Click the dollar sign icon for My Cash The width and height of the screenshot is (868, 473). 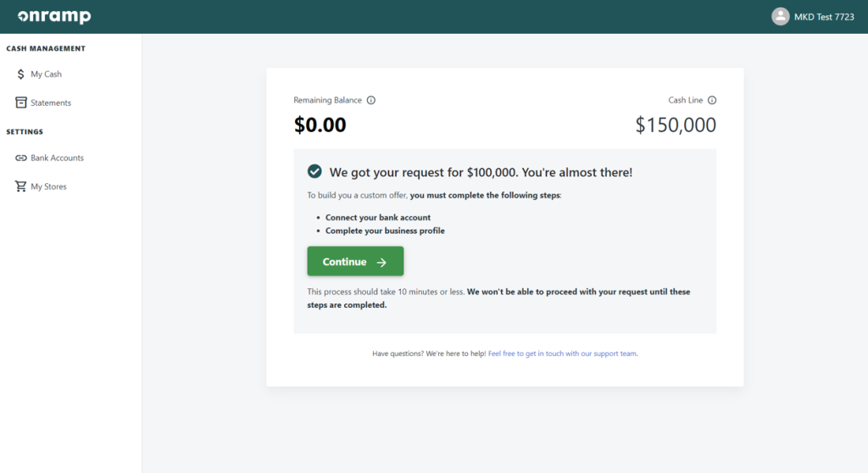pyautogui.click(x=21, y=75)
